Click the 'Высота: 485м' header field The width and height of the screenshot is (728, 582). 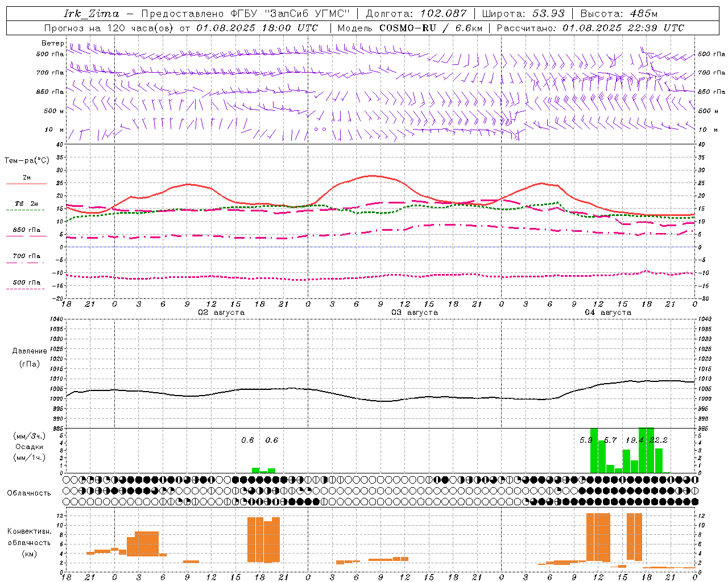[619, 14]
